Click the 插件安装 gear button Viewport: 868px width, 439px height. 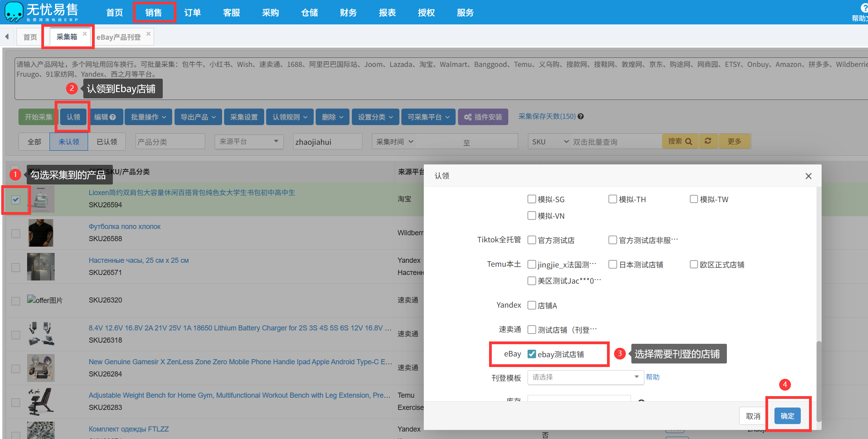click(483, 117)
